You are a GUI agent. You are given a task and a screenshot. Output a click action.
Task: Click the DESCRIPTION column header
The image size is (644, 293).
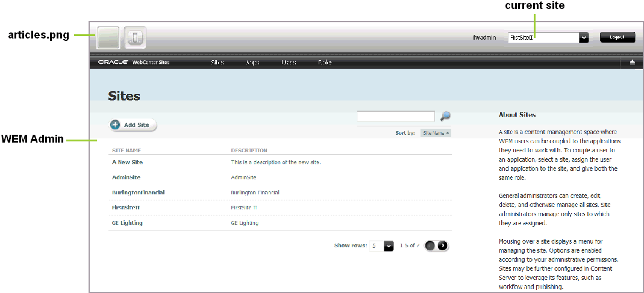click(249, 150)
